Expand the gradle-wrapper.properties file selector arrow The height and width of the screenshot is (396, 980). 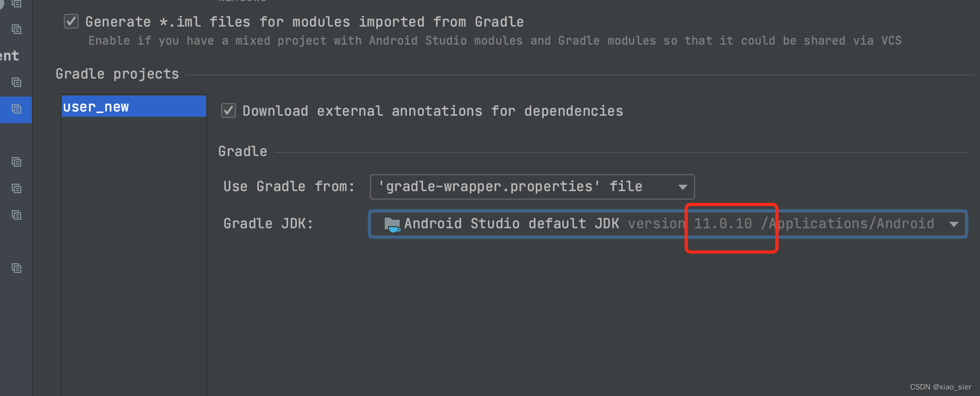click(683, 186)
